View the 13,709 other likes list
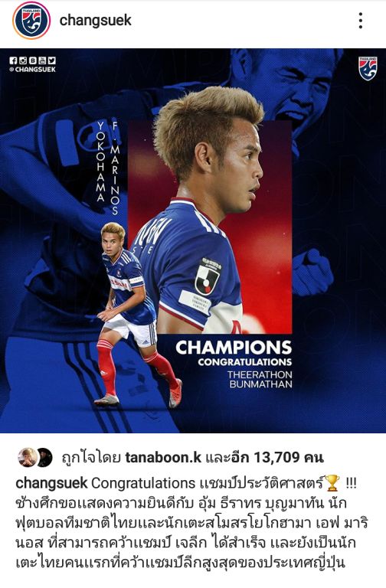 (x=264, y=458)
